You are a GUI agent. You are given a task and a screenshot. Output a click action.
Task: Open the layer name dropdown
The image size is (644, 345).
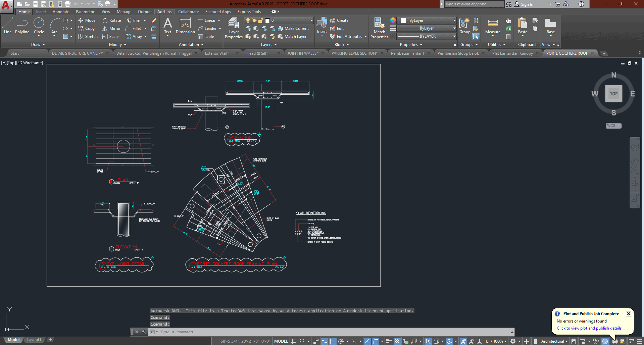(x=311, y=20)
